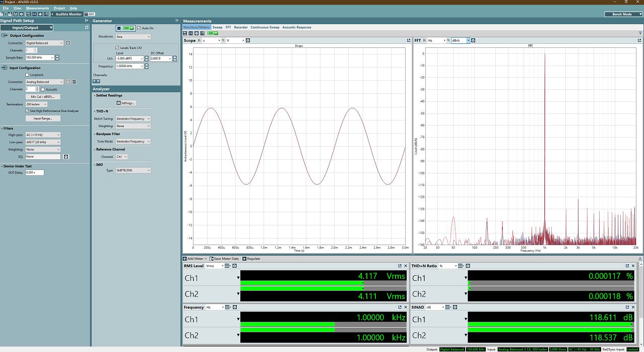
Task: Enable the Loopback checkbox
Action: (x=27, y=75)
